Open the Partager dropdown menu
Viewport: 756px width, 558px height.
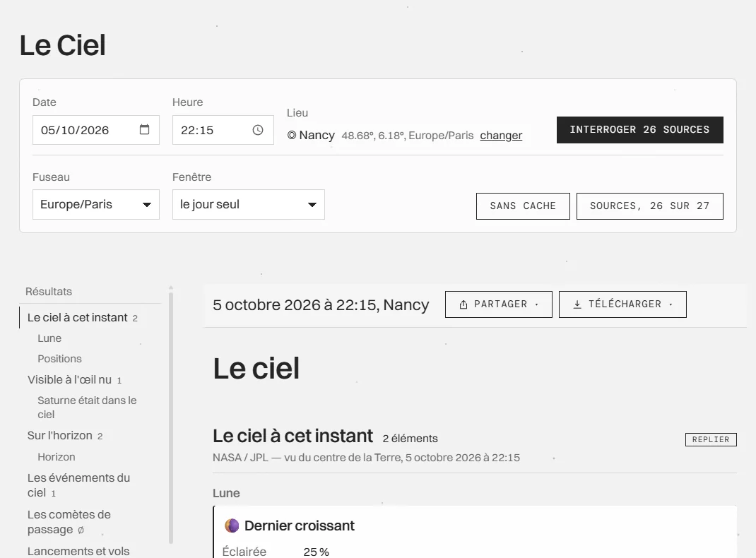[x=499, y=304]
